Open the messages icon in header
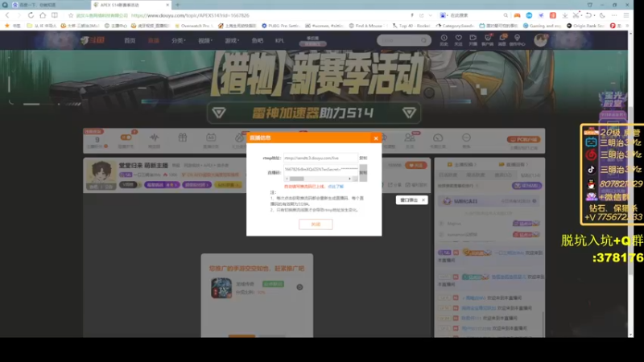This screenshot has width=644, height=362. pos(502,39)
